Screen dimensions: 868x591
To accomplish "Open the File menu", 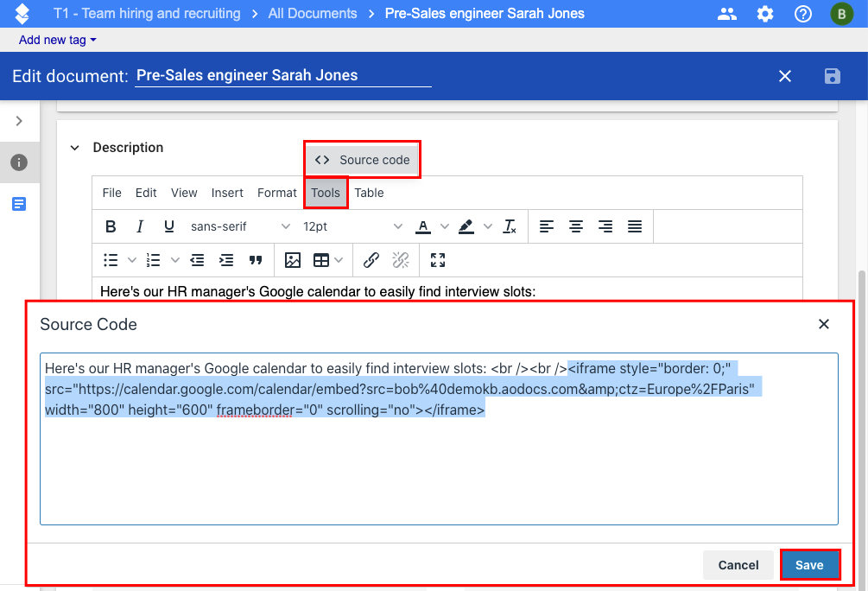I will point(111,193).
